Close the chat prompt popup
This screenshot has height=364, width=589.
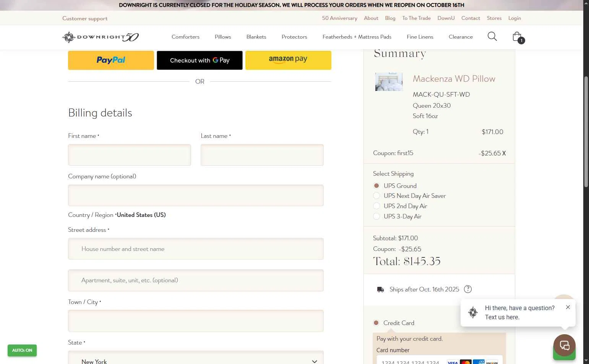point(568,307)
